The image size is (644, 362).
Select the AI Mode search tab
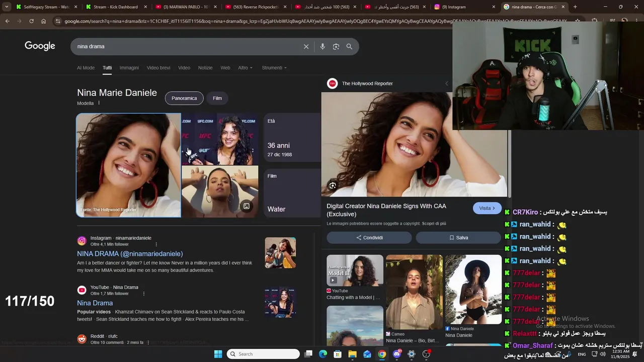(x=86, y=68)
